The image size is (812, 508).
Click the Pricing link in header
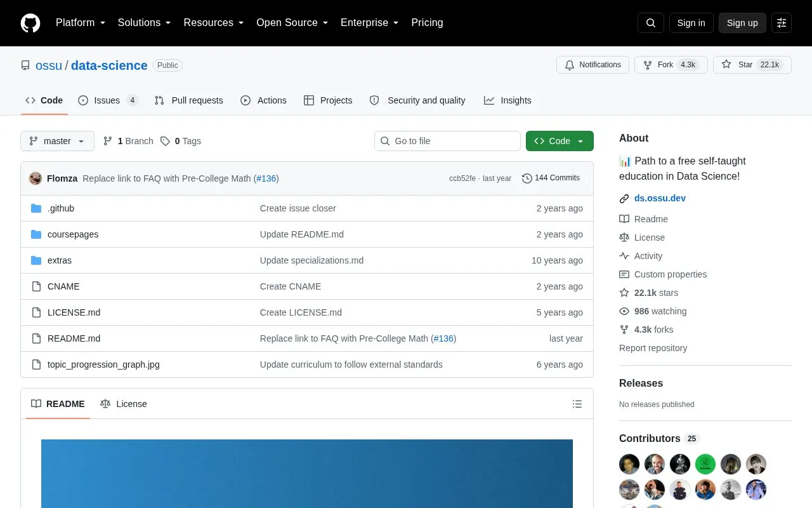(x=427, y=23)
